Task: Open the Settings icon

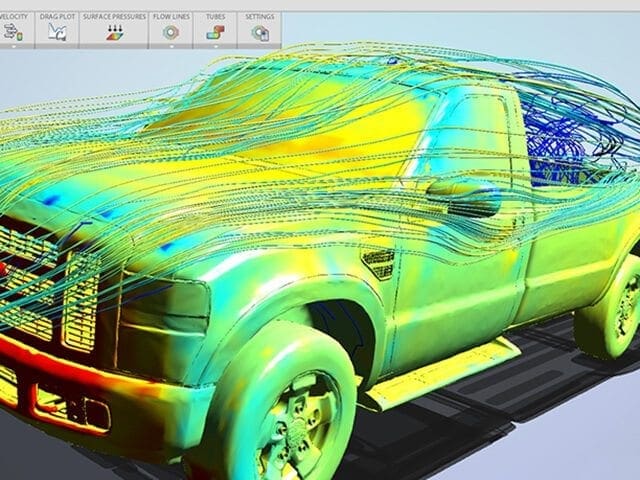Action: point(260,33)
